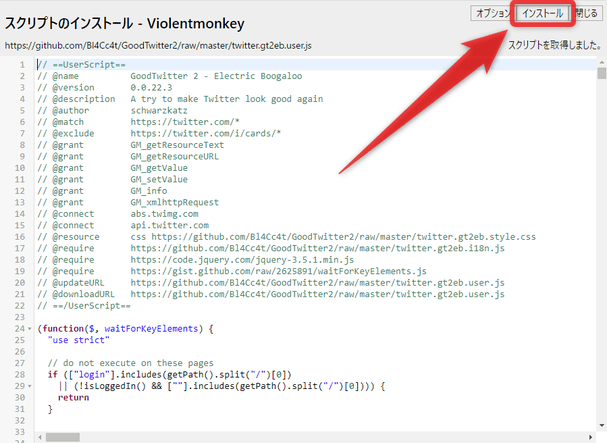Click grant value 'GM_getValue'

coord(159,168)
